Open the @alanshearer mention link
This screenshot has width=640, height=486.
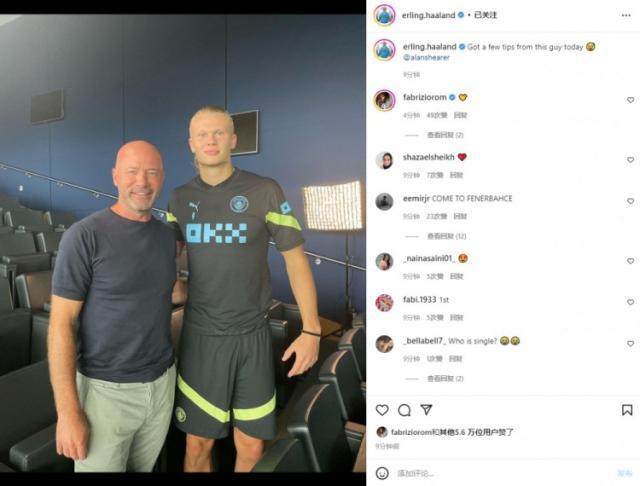(x=426, y=58)
